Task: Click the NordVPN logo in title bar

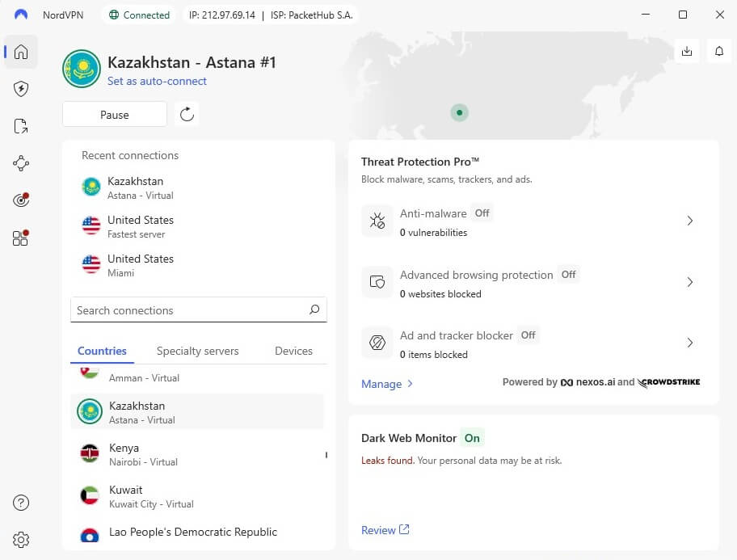Action: [21, 15]
